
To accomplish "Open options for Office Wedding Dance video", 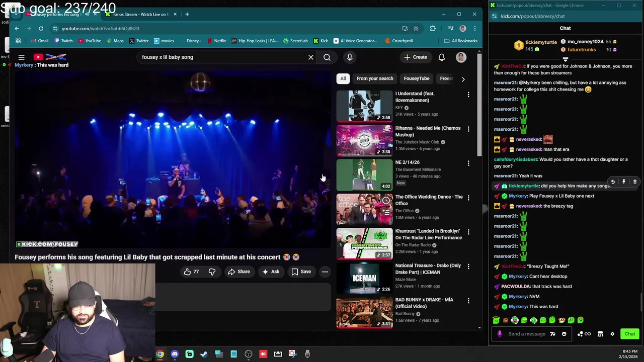I will (468, 198).
